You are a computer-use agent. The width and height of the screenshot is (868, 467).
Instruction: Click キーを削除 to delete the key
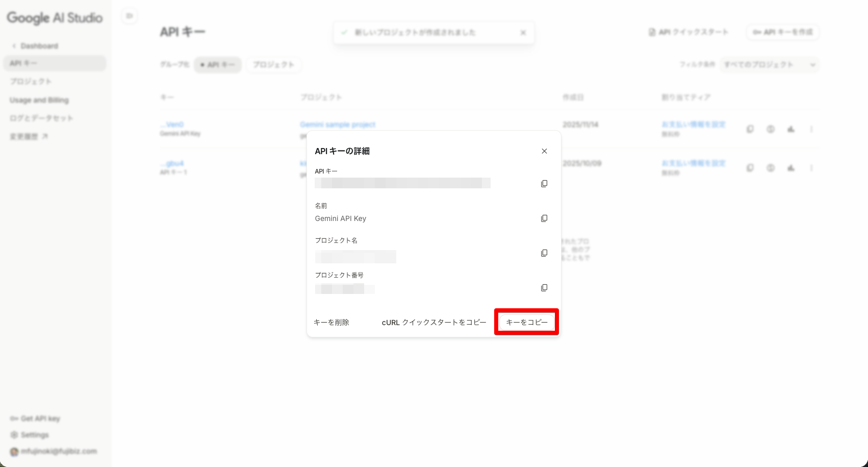click(x=332, y=322)
